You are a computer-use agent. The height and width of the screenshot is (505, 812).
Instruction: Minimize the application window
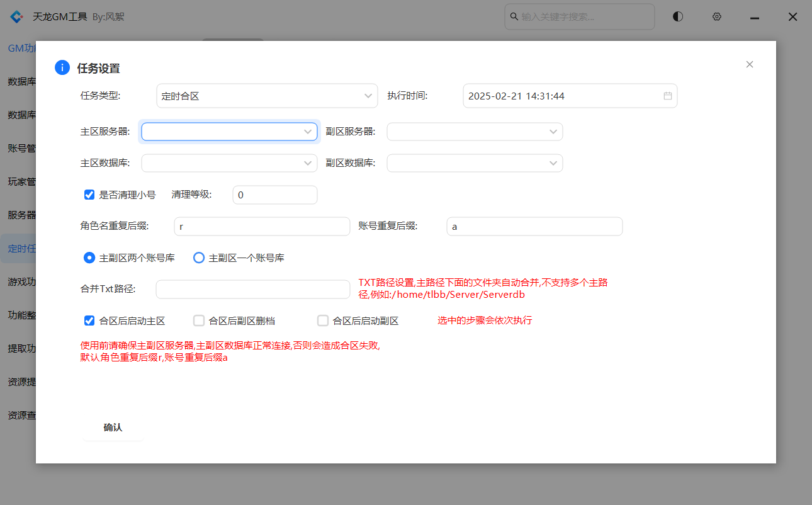click(x=755, y=18)
